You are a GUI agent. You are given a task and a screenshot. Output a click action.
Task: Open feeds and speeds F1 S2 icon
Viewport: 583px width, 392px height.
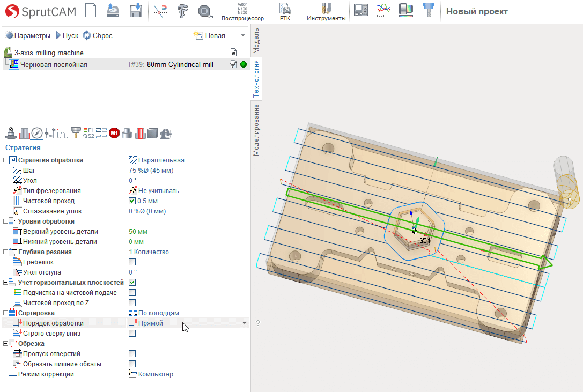pyautogui.click(x=88, y=133)
